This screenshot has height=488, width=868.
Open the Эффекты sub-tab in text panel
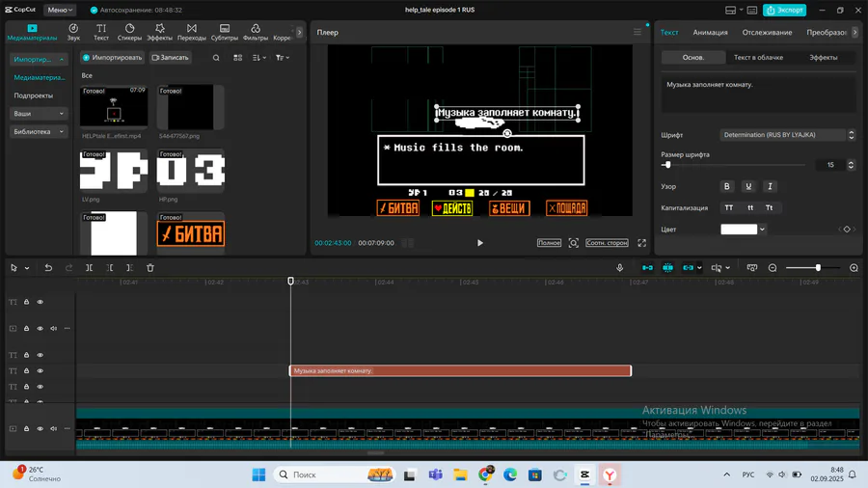824,58
